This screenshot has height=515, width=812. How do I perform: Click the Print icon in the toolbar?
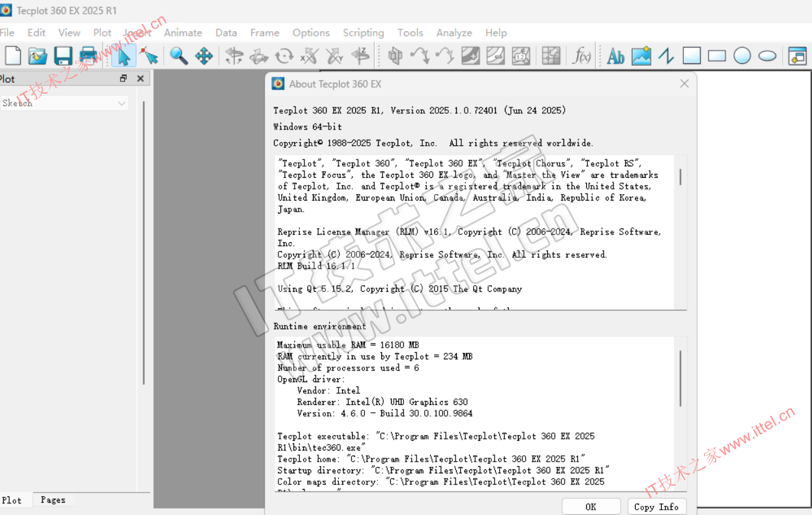tap(88, 56)
